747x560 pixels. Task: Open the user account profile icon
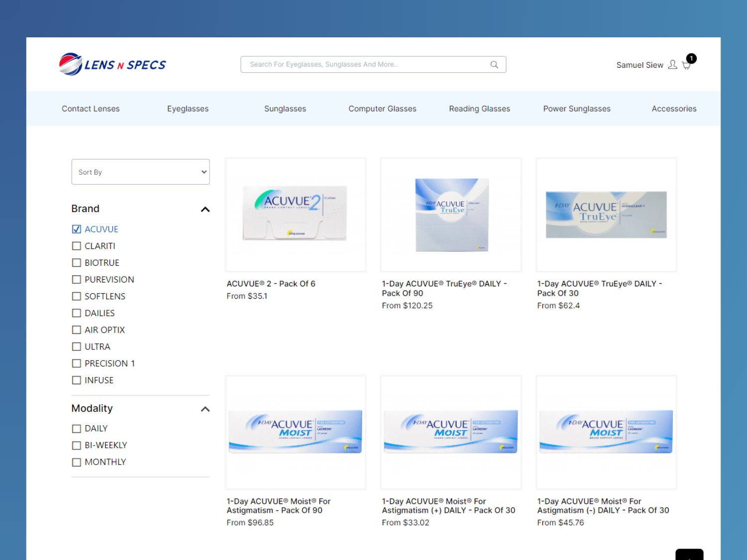(672, 65)
